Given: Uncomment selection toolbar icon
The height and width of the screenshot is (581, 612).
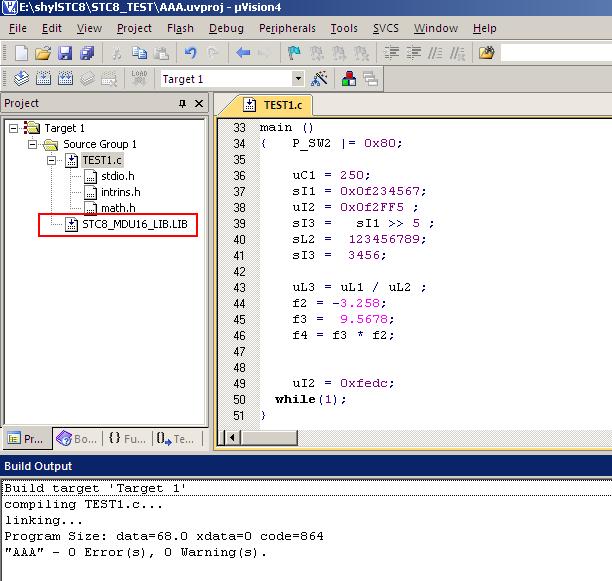Looking at the screenshot, I should tap(457, 53).
